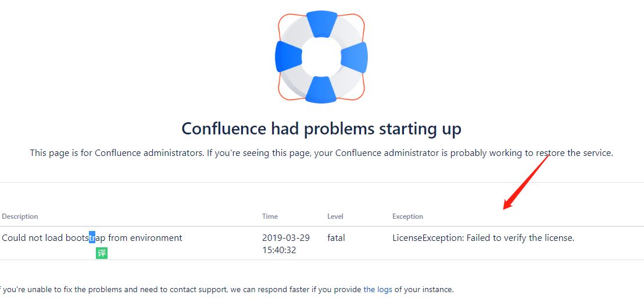Click the Description column header
This screenshot has height=302, width=644.
pyautogui.click(x=20, y=216)
